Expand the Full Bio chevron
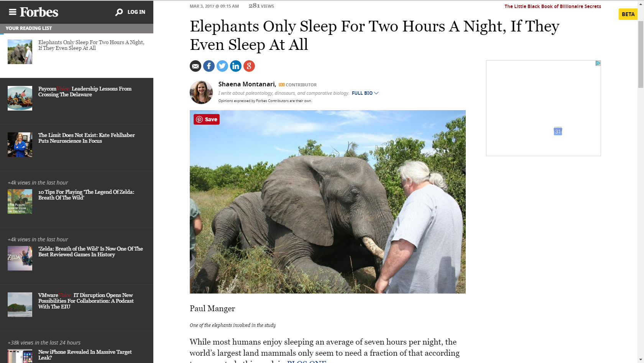644x363 pixels. pos(376,93)
